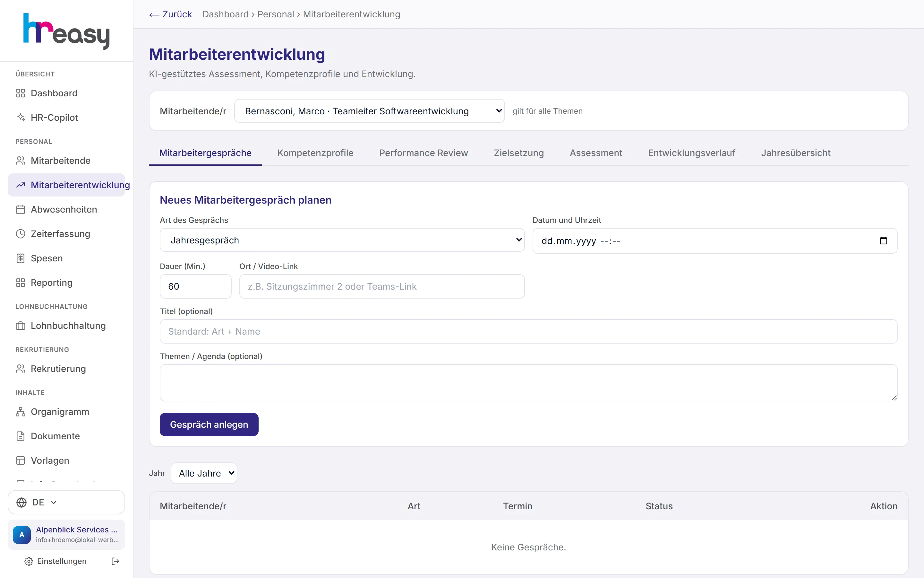Click the Mitarbeiterentwicklung trend-arrow icon
Viewport: 924px width, 578px height.
(21, 185)
